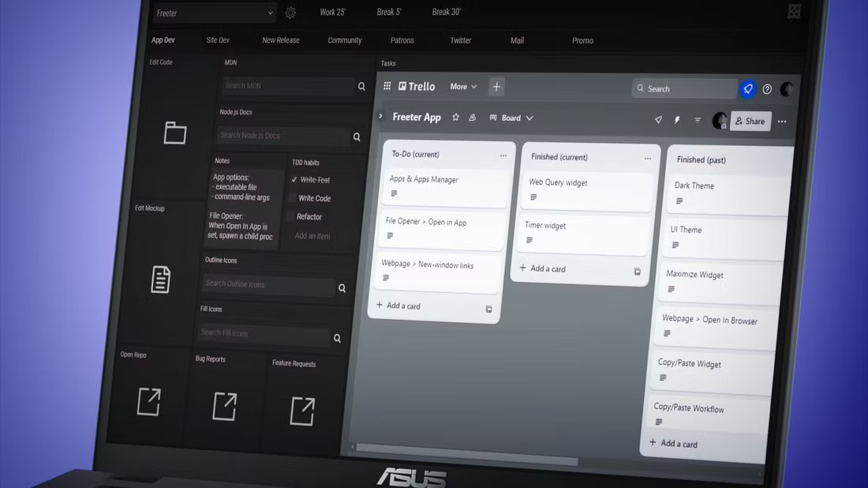The image size is (868, 488).
Task: Launch the Open Repo external link icon
Action: (148, 402)
